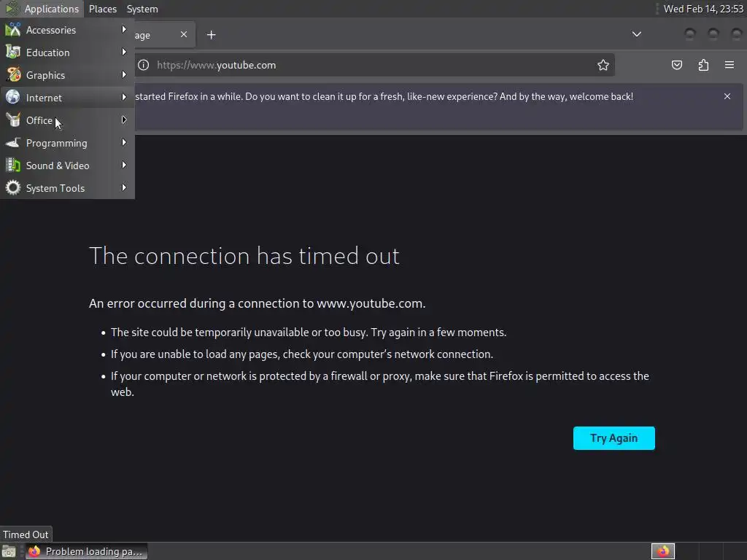
Task: Click 'The connection has timed out' heading
Action: click(x=244, y=256)
